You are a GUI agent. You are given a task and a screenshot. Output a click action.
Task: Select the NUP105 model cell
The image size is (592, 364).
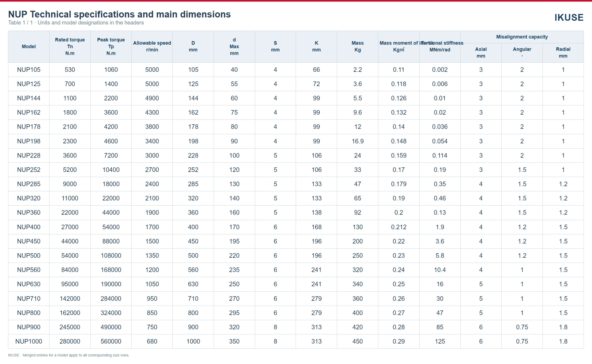[x=29, y=70]
